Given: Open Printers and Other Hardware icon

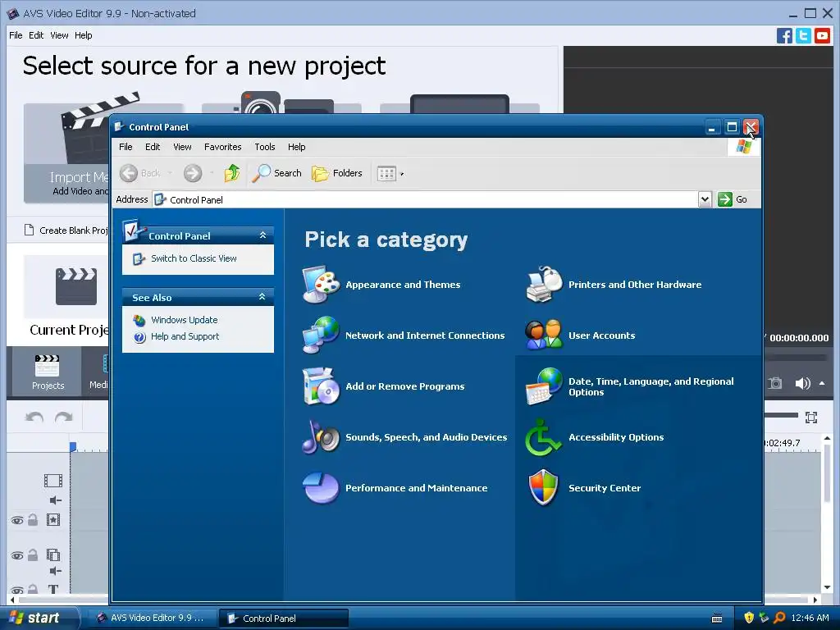Looking at the screenshot, I should coord(544,285).
